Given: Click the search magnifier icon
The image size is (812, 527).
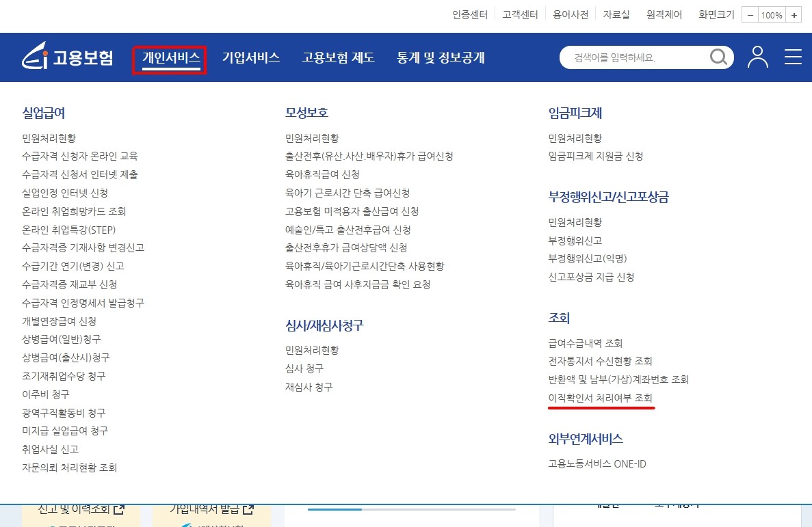Looking at the screenshot, I should click(x=718, y=57).
